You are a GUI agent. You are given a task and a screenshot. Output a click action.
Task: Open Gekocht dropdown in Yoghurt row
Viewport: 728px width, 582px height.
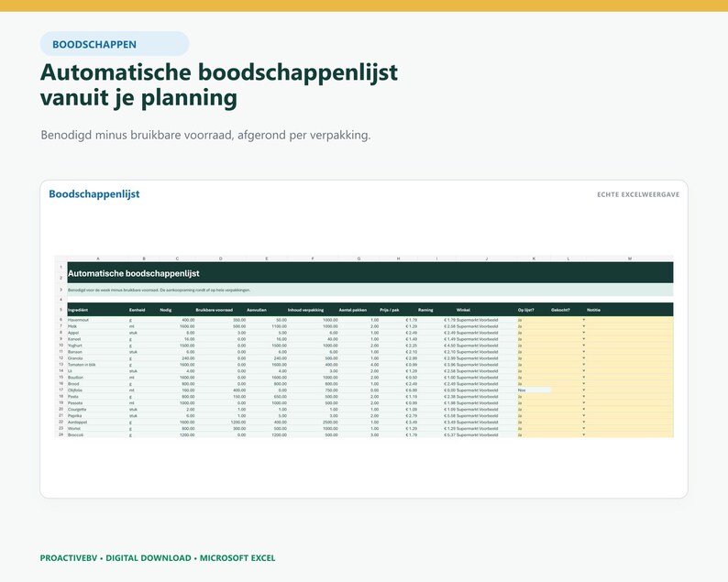(x=584, y=346)
